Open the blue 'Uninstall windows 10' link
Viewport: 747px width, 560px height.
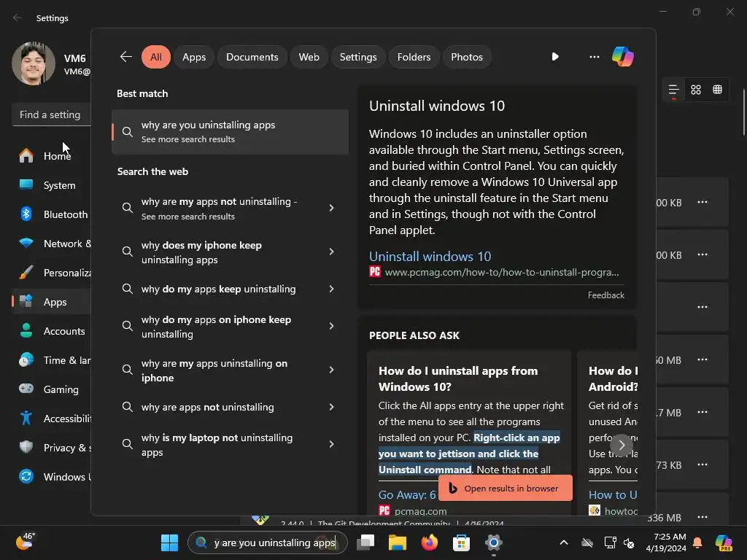(430, 257)
